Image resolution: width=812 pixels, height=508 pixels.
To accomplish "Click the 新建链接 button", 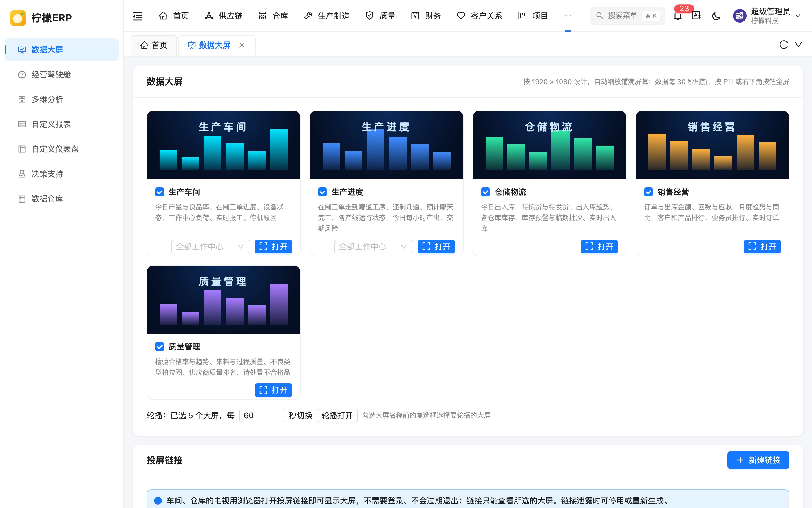I will [x=758, y=460].
